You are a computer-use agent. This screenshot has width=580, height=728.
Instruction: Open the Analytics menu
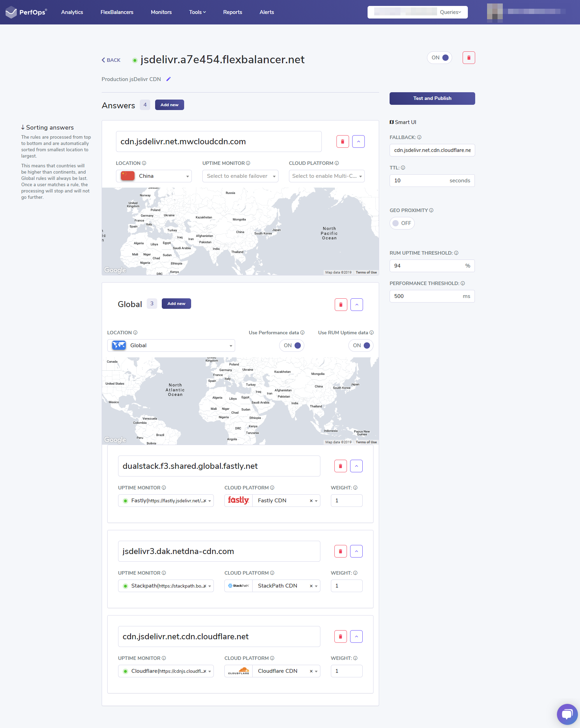(72, 12)
